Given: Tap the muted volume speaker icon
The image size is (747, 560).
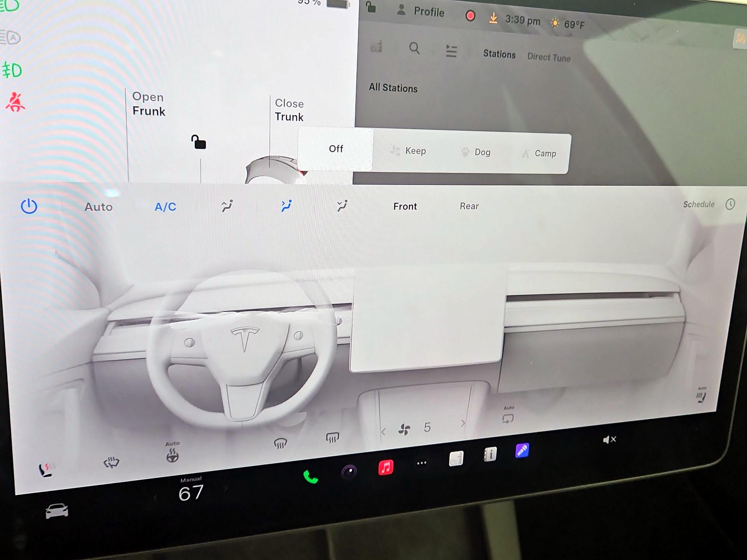Looking at the screenshot, I should point(609,439).
